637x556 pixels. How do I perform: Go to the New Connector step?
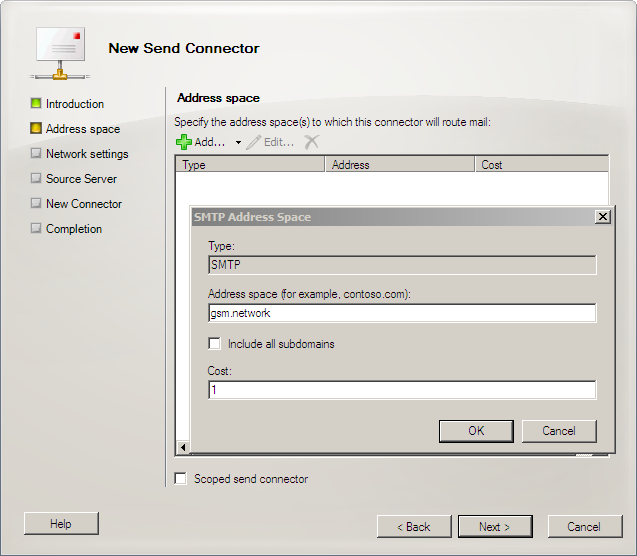click(84, 204)
